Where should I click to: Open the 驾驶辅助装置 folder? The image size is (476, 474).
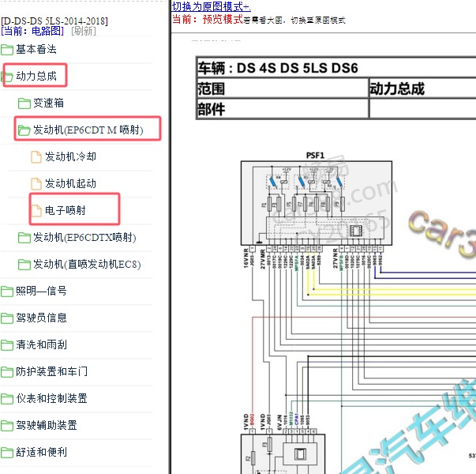(x=47, y=425)
